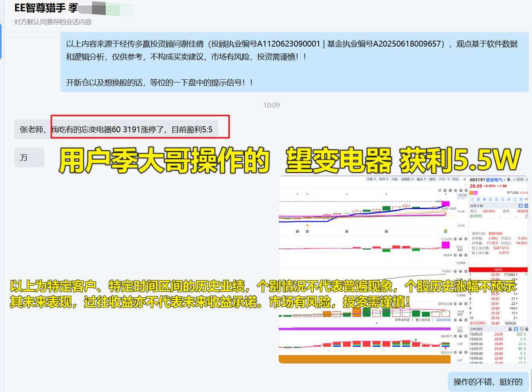
Task: Select 九转 in chart toolbar
Action: [394, 179]
